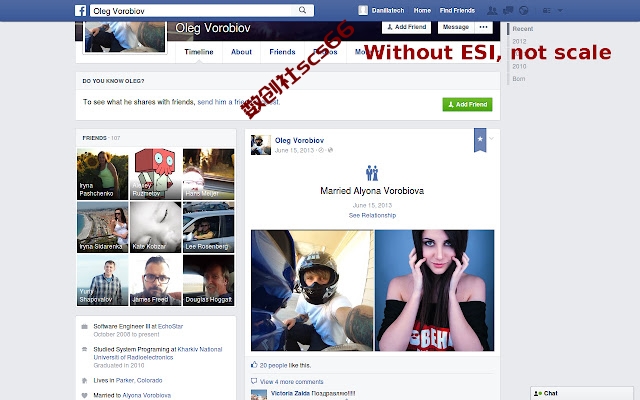
Task: Open the motorcycle helmet photo
Action: coord(312,290)
